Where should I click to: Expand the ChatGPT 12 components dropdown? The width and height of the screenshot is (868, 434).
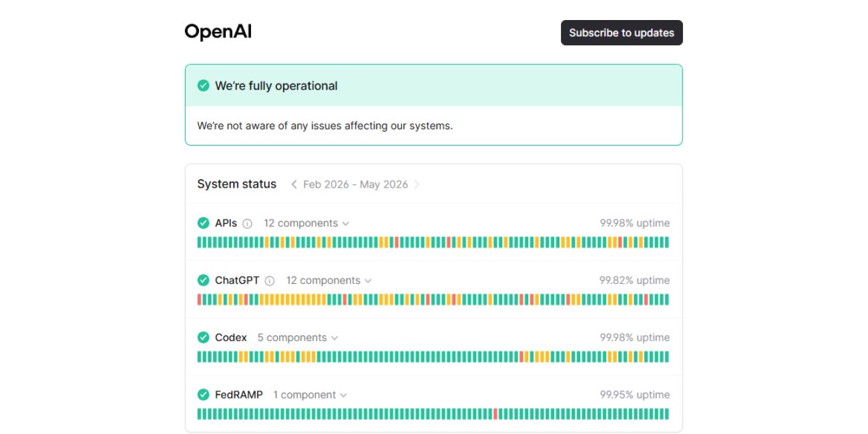pyautogui.click(x=329, y=280)
